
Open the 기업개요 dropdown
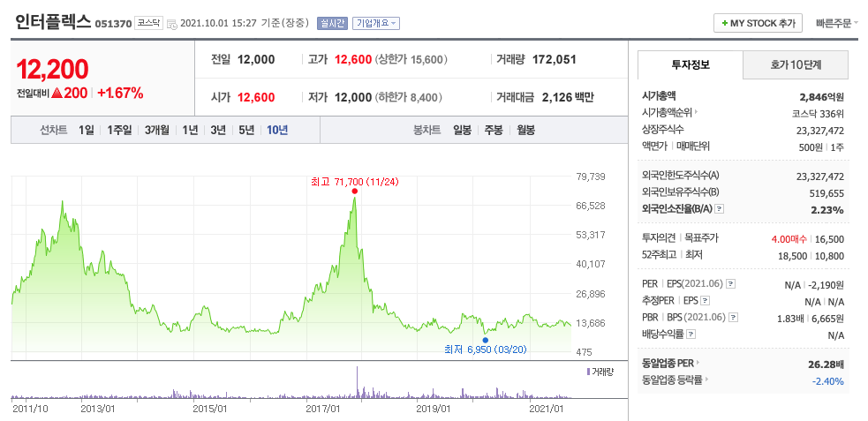(376, 23)
